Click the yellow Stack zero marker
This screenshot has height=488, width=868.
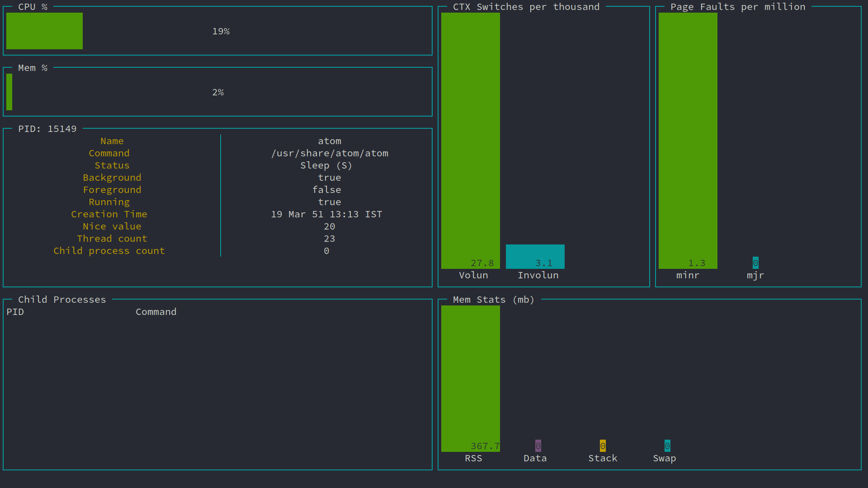(603, 446)
